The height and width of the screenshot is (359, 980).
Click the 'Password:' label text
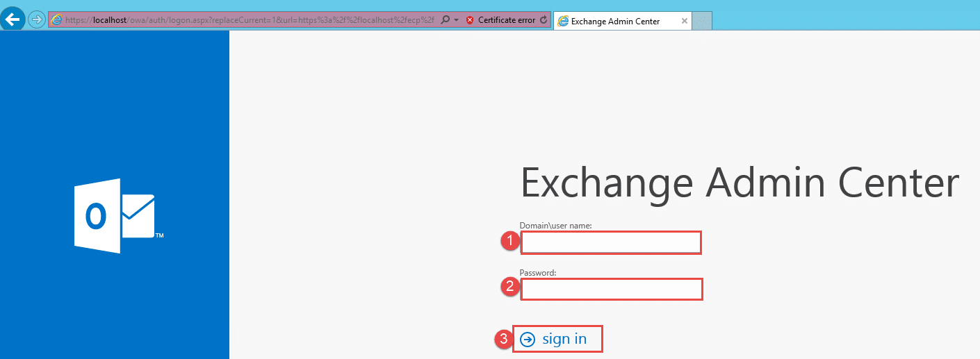click(538, 273)
